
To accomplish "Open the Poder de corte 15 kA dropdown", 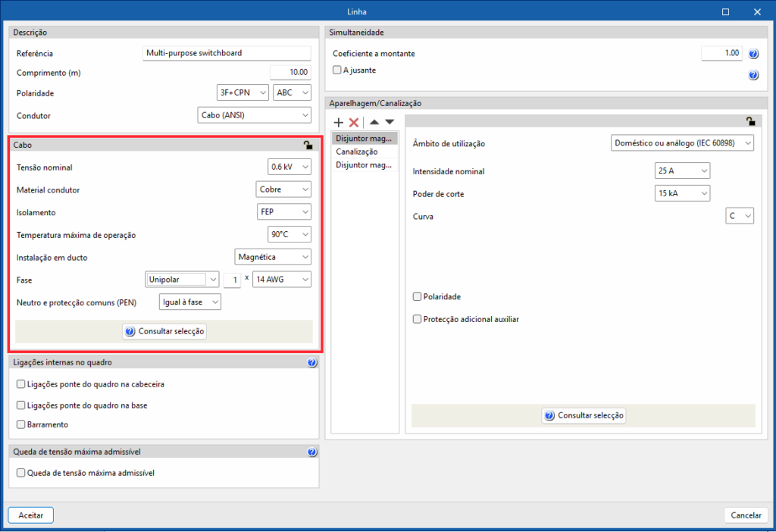I will tap(683, 193).
